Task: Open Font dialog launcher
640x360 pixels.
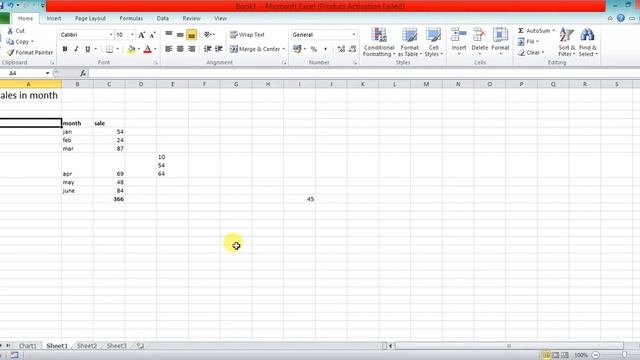Action: click(156, 63)
